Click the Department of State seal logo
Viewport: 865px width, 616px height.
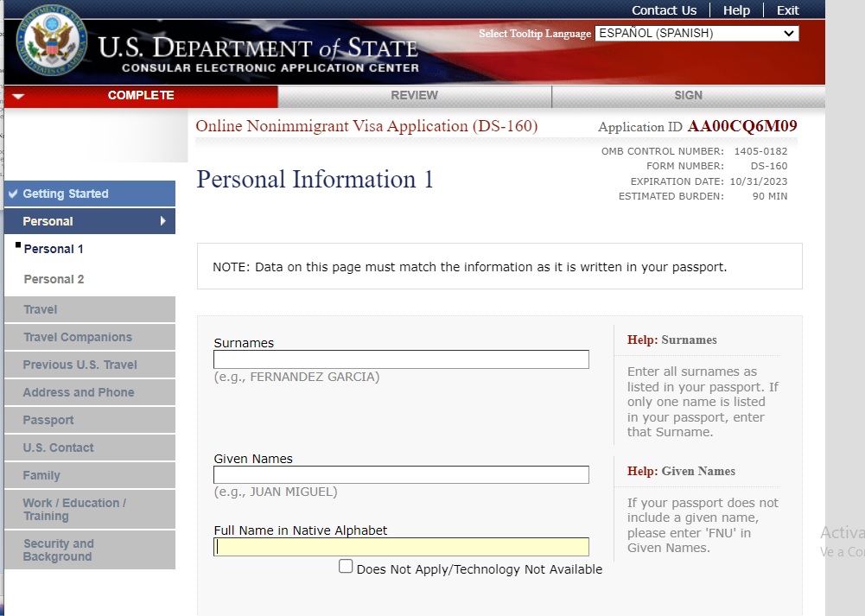coord(54,42)
